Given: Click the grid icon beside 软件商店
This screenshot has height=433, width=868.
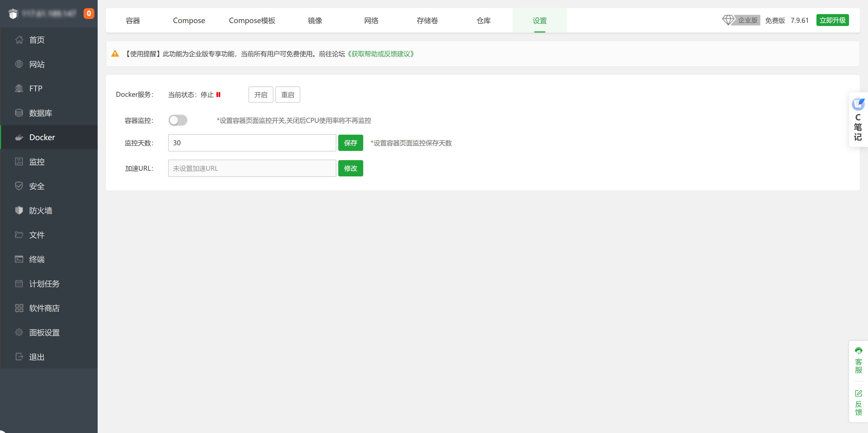Looking at the screenshot, I should [19, 308].
